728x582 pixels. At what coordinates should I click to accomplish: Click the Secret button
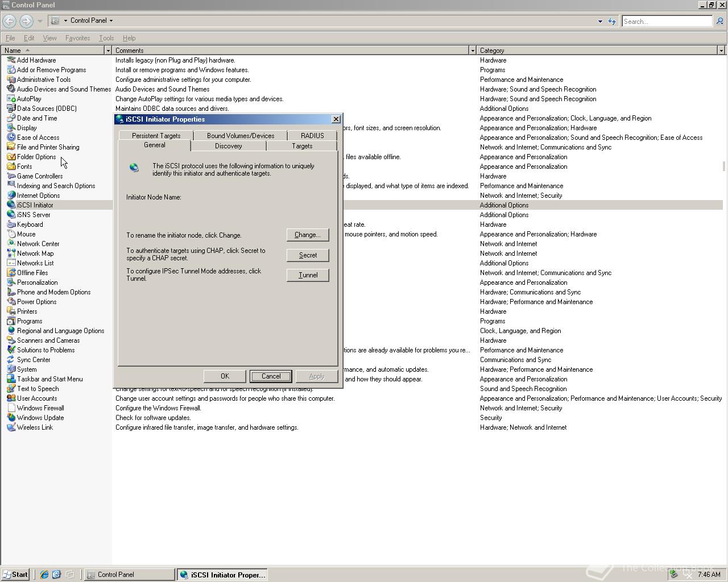tap(308, 255)
